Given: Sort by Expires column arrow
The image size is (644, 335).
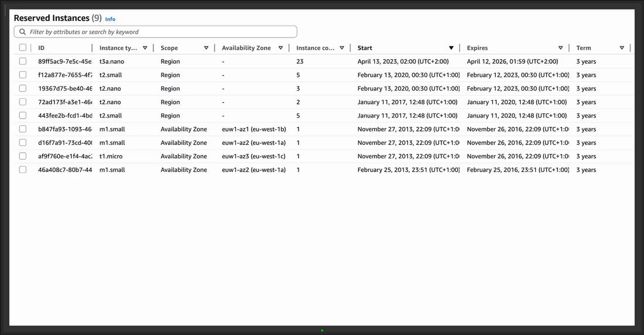Looking at the screenshot, I should pyautogui.click(x=560, y=48).
